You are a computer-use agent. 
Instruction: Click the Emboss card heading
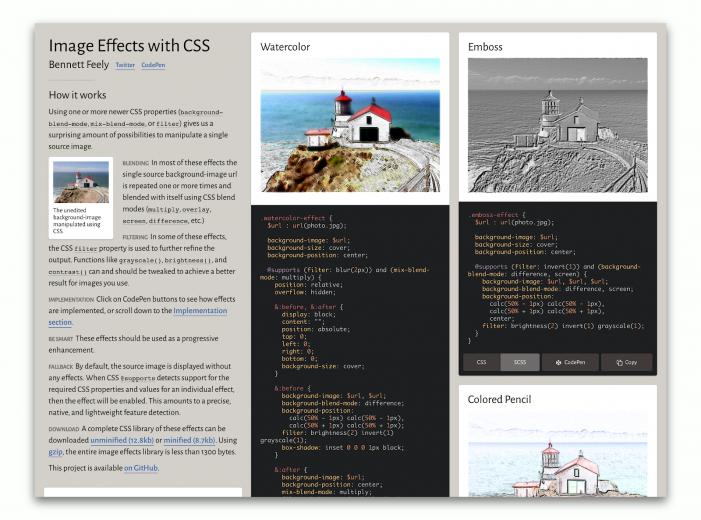pyautogui.click(x=485, y=46)
